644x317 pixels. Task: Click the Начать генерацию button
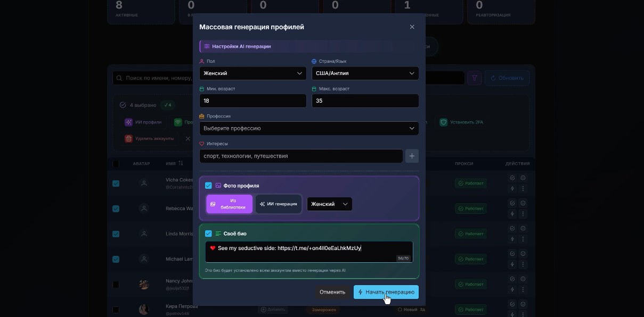coord(386,292)
